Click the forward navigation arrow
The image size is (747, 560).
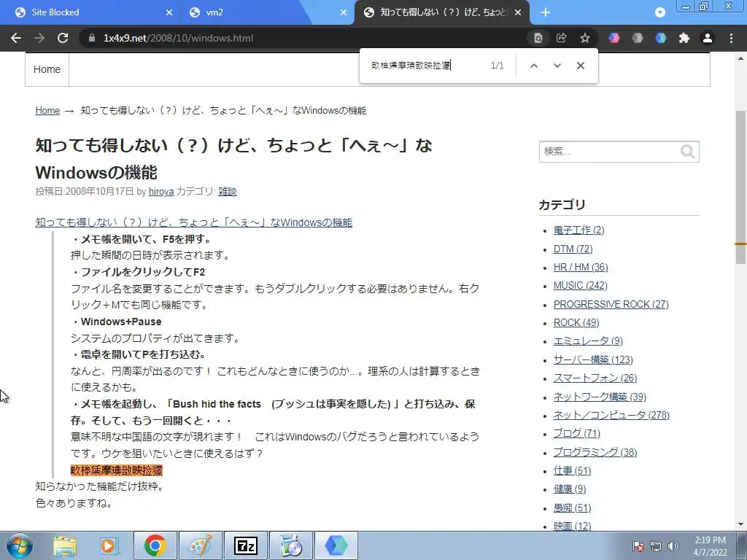[x=39, y=38]
